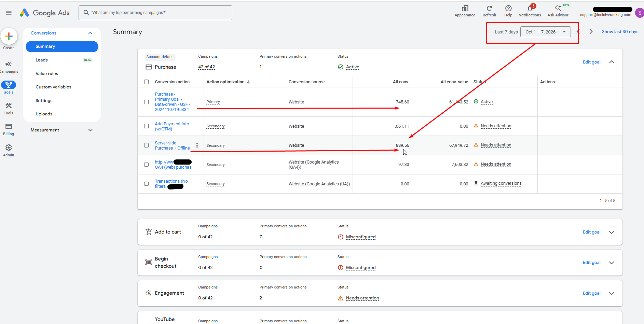The image size is (644, 324).
Task: Tick checkbox for Add Payment Info row
Action: coord(147,126)
